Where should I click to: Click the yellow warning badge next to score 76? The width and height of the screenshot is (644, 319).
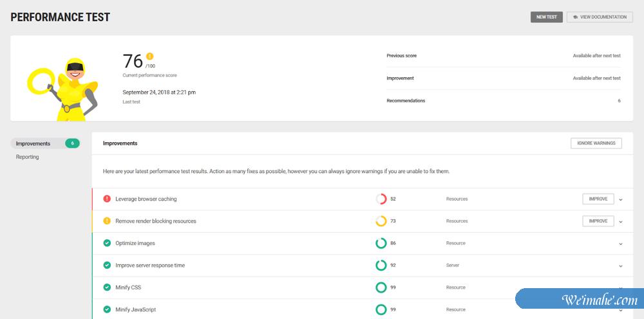pyautogui.click(x=150, y=56)
